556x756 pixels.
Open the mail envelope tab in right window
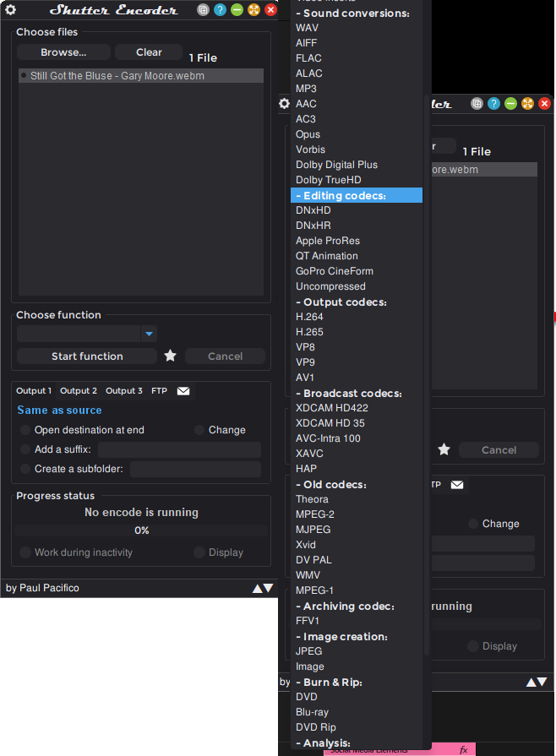(x=457, y=485)
